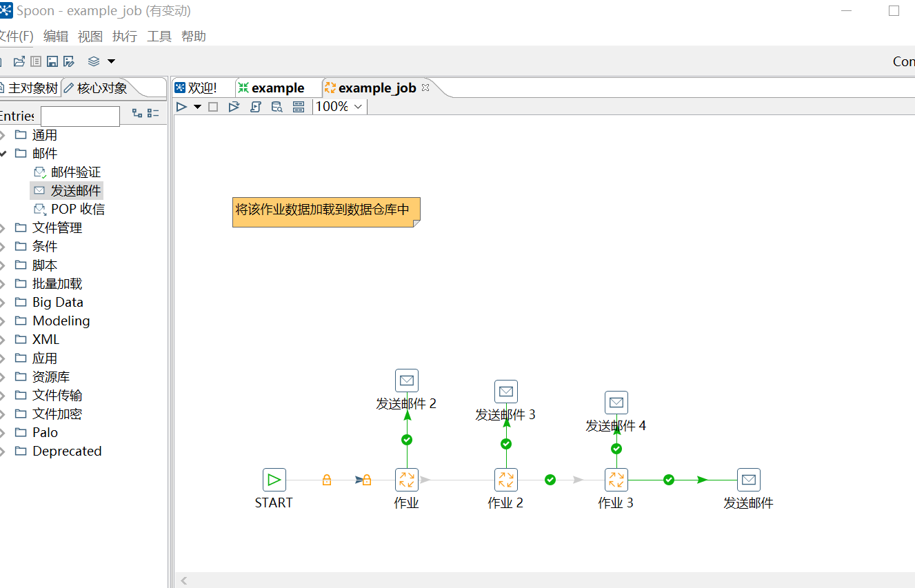
Task: Select the 作业 3 job entry icon
Action: (x=616, y=480)
